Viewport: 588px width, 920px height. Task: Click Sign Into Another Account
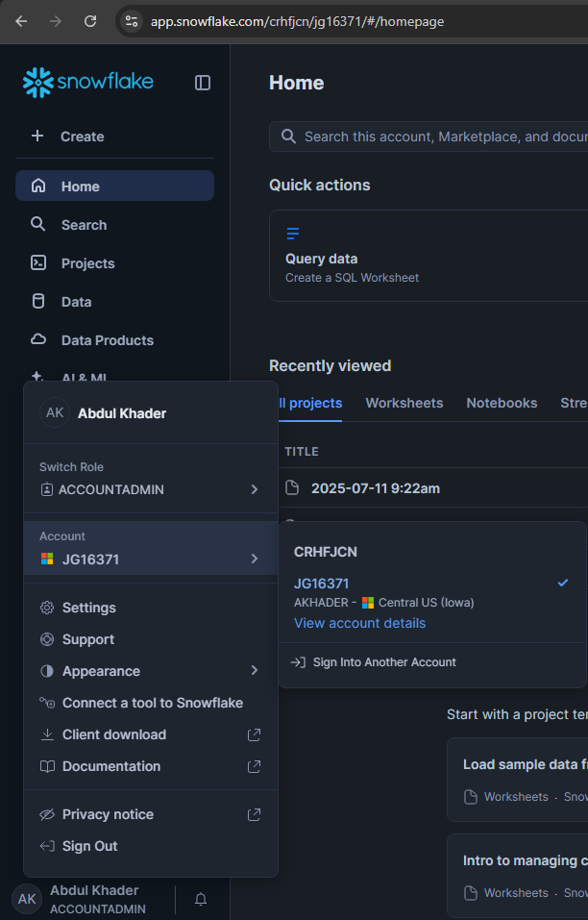383,662
